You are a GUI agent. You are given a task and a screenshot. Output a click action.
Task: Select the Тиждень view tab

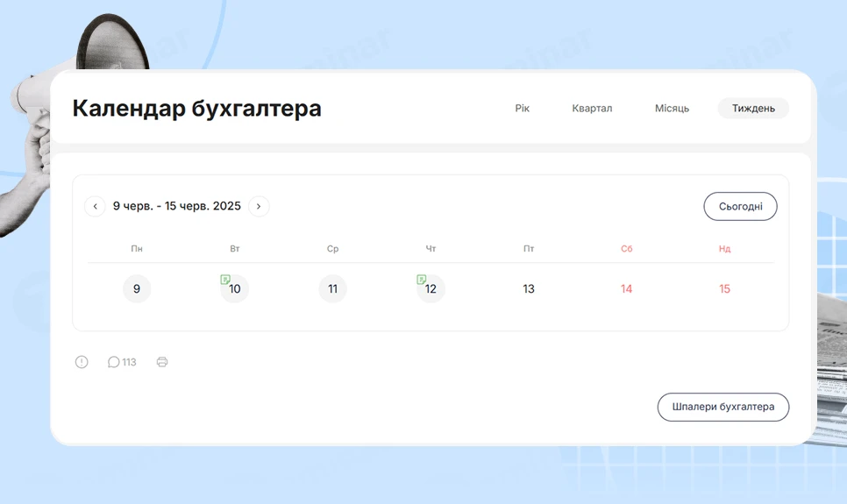[753, 109]
